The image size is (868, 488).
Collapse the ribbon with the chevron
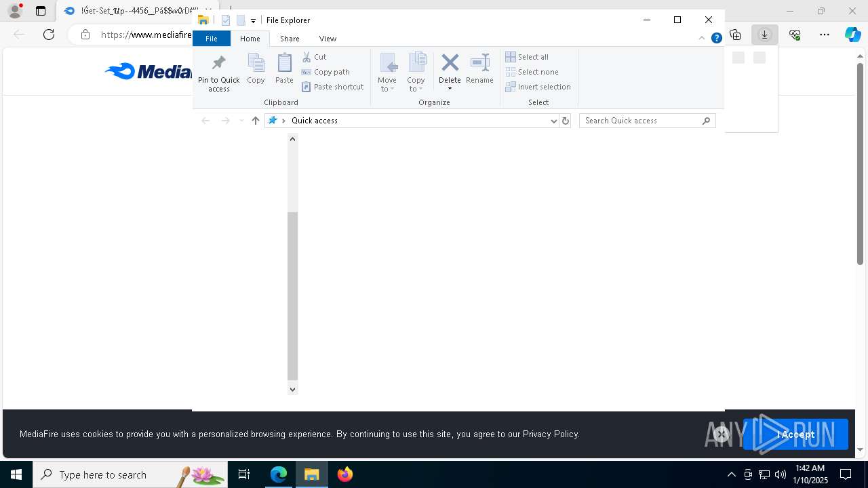703,38
